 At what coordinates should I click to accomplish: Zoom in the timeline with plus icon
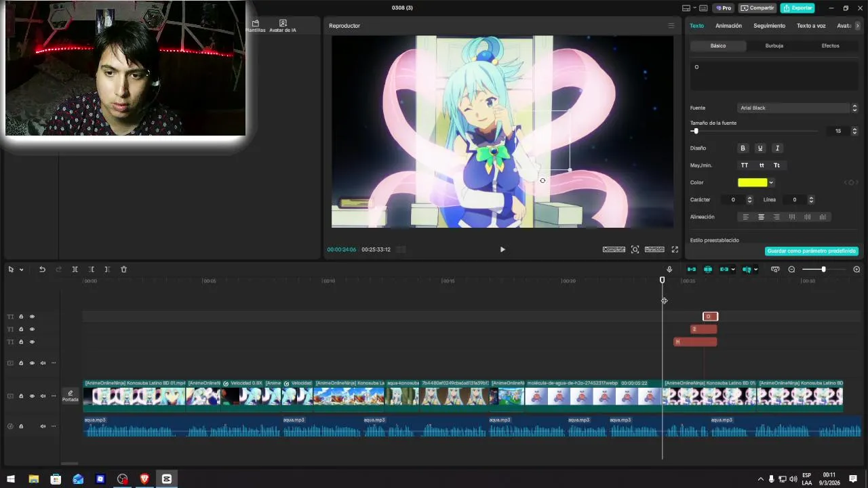click(x=856, y=269)
